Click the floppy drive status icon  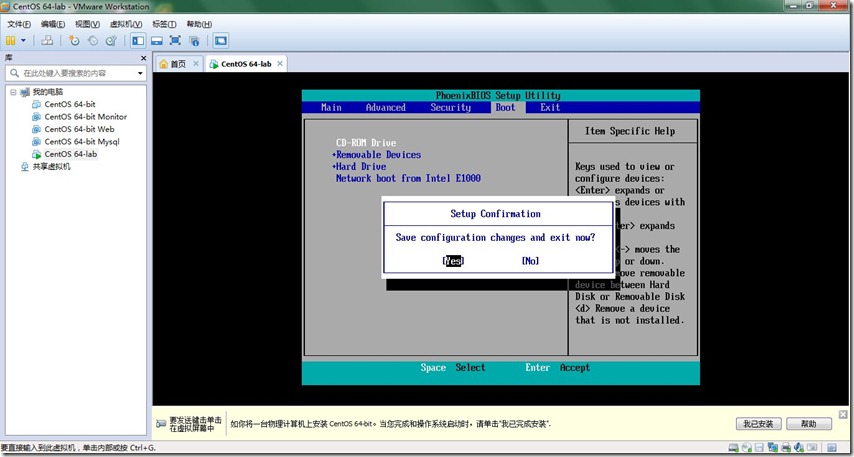point(759,447)
